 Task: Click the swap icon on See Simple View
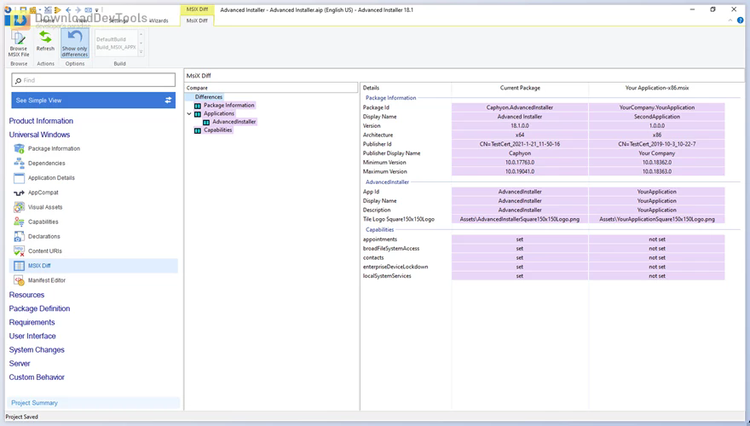168,100
